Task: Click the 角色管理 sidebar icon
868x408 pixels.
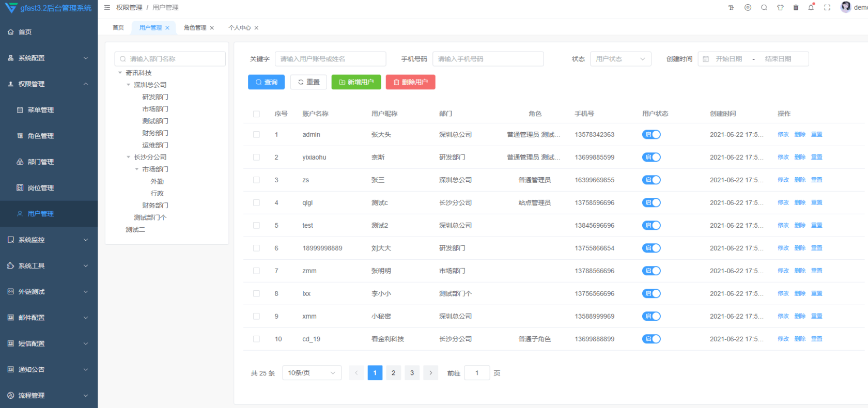Action: (20, 136)
